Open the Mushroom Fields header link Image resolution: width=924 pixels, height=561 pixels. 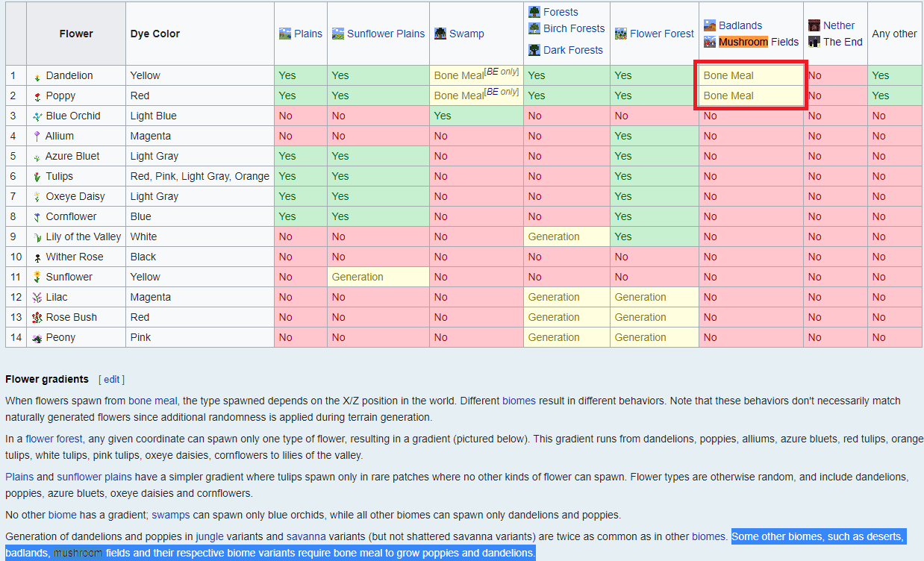pos(758,42)
